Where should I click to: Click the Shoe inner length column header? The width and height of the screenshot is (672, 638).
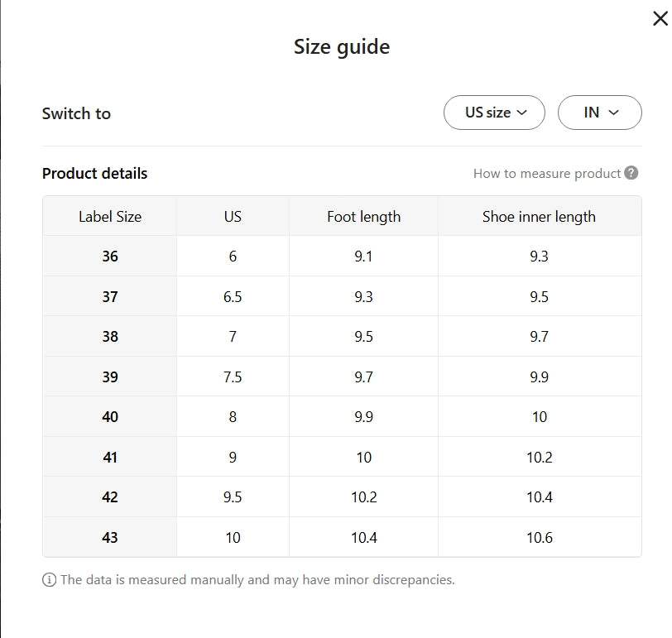click(x=539, y=217)
